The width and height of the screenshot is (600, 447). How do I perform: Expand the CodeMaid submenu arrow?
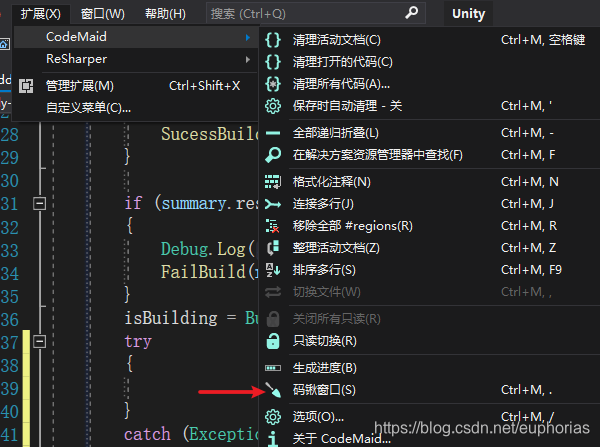[x=248, y=37]
